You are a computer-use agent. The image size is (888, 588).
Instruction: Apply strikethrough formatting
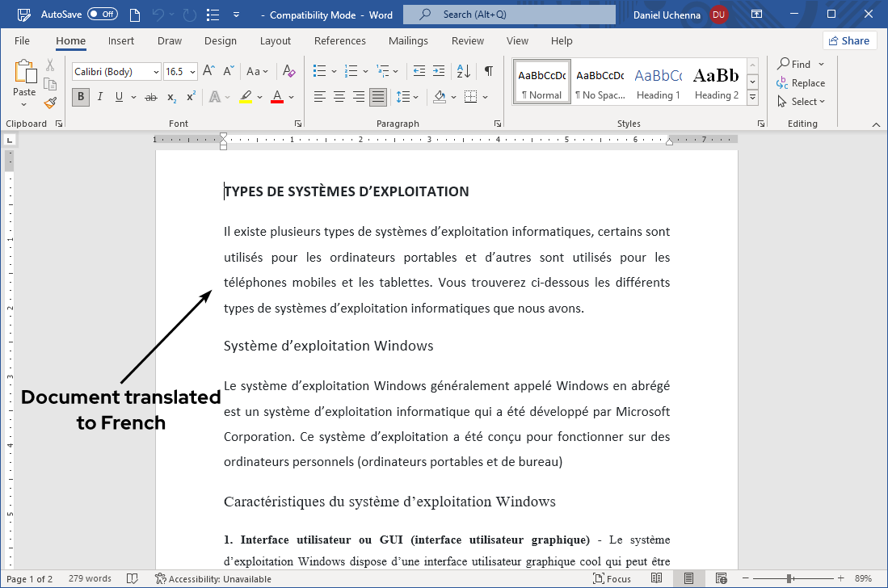pos(150,97)
